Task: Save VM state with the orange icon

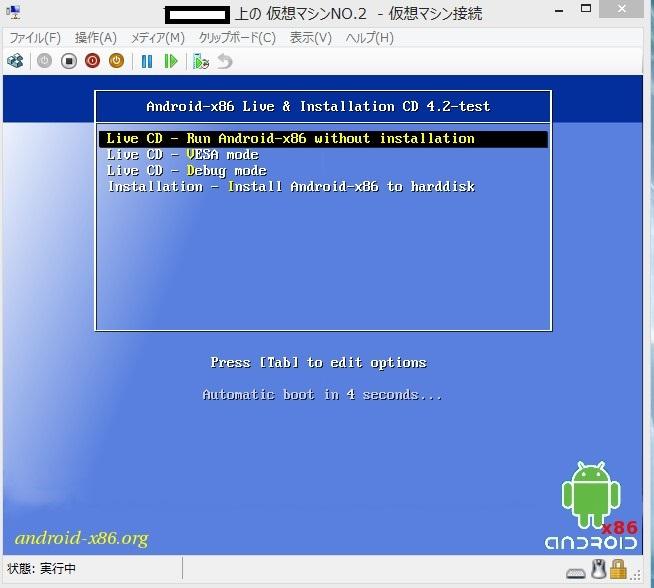Action: click(x=116, y=61)
